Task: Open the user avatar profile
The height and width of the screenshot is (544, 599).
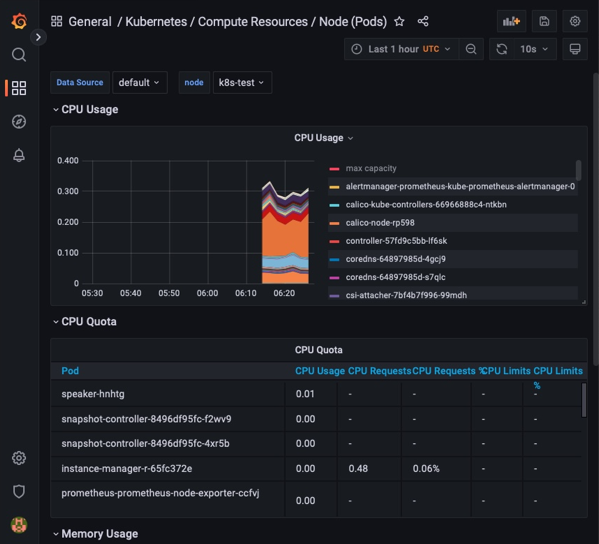Action: pos(19,525)
